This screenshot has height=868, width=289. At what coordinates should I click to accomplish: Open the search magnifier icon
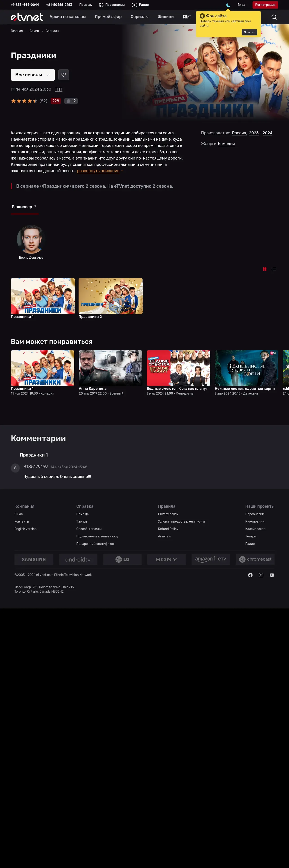coord(274,17)
